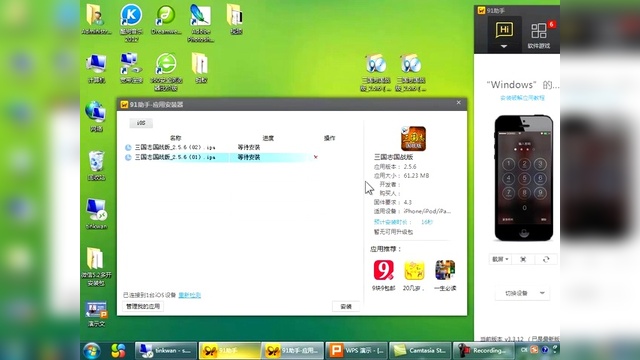Click the 安装 install button
Image resolution: width=640 pixels, height=360 pixels.
[x=346, y=306]
